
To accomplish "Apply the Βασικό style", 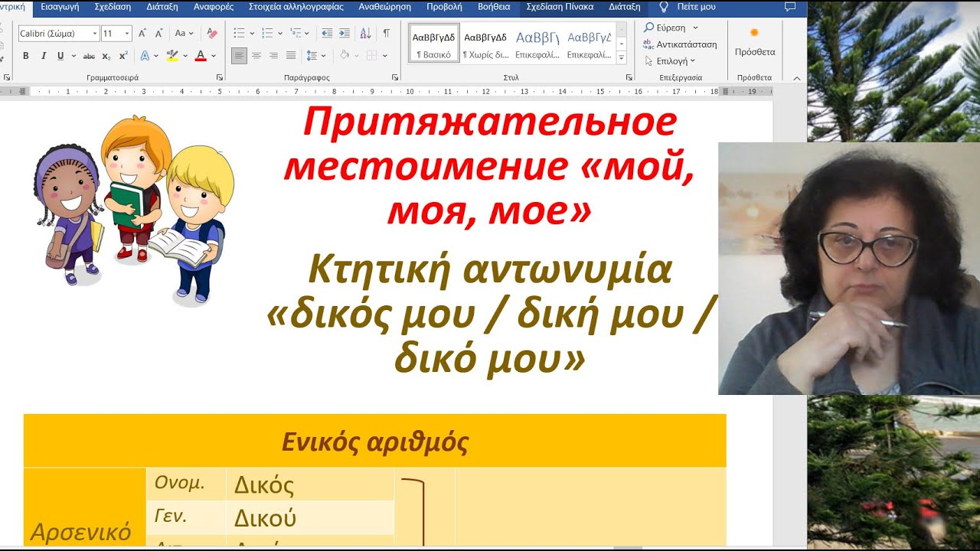I will (x=433, y=44).
